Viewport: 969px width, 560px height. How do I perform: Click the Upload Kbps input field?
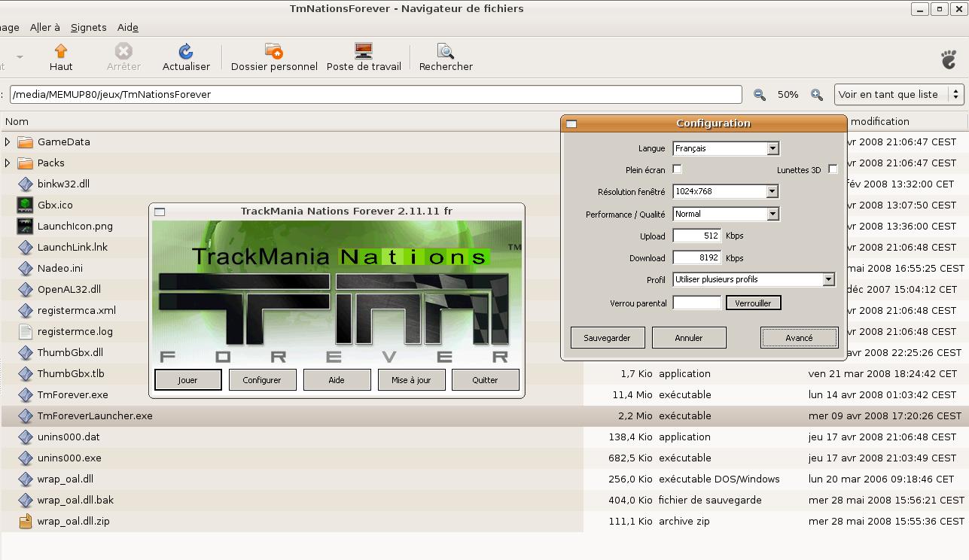(x=697, y=236)
